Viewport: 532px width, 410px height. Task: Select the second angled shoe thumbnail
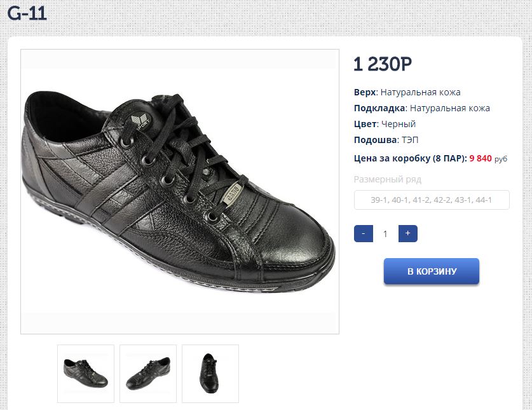click(x=148, y=374)
